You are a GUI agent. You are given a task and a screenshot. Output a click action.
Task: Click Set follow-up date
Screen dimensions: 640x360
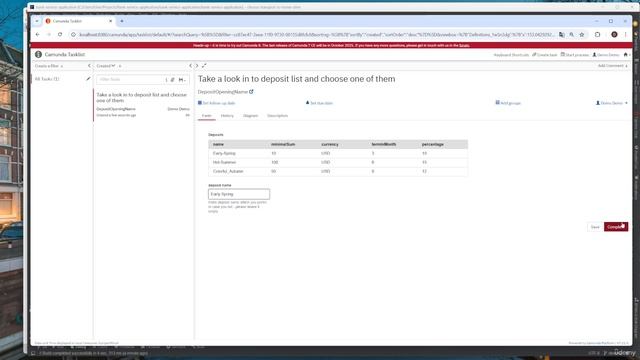pyautogui.click(x=216, y=103)
